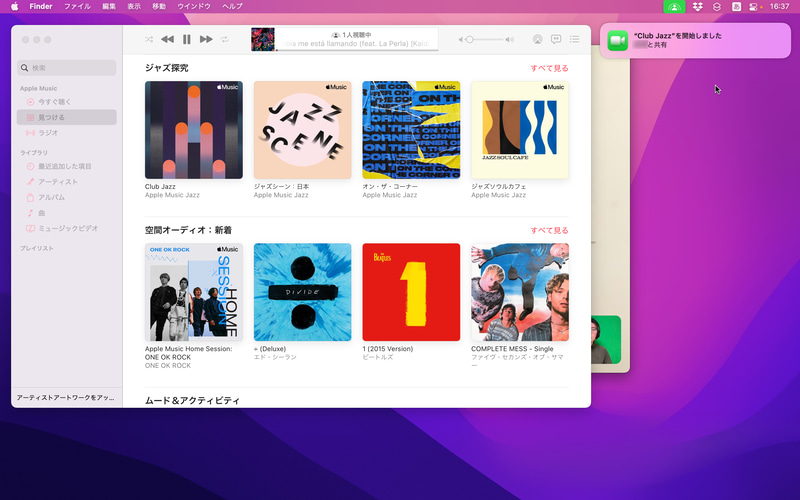This screenshot has width=800, height=500.
Task: Click the high volume speaker icon
Action: 509,39
